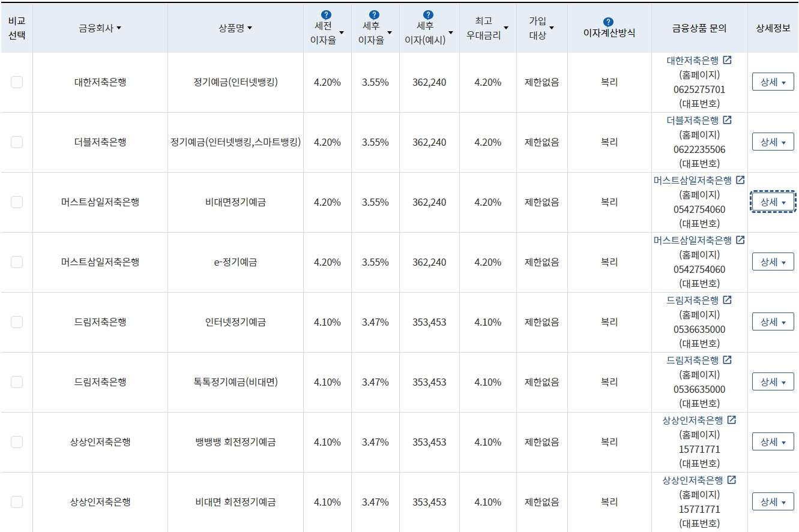The width and height of the screenshot is (799, 532).
Task: Click external link icon in 비대면정기예금 row
Action: [740, 180]
